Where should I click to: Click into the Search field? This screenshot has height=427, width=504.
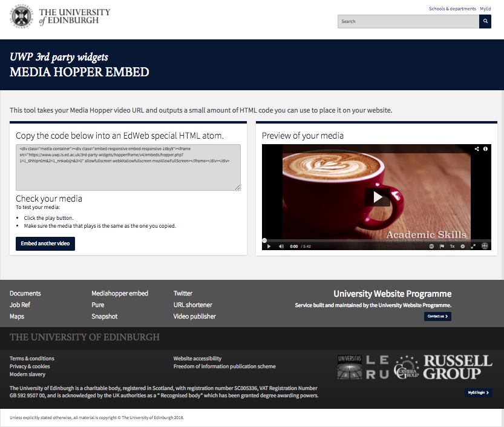point(408,21)
